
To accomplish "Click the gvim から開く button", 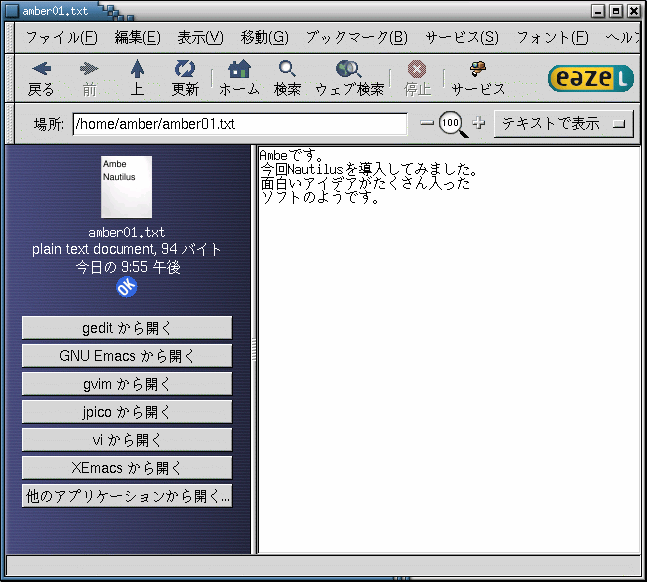I will [x=127, y=384].
